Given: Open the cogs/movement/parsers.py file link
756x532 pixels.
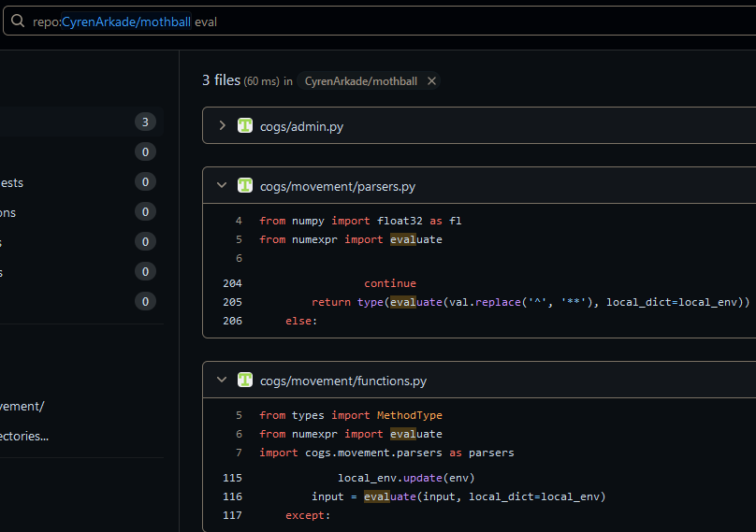Looking at the screenshot, I should coord(337,186).
